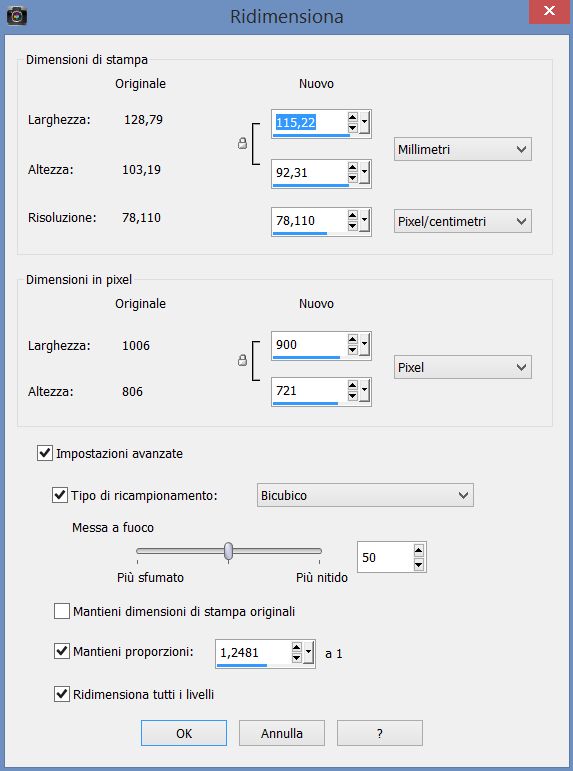The width and height of the screenshot is (573, 771).
Task: Decrease pixel width with down arrow
Action: [353, 350]
